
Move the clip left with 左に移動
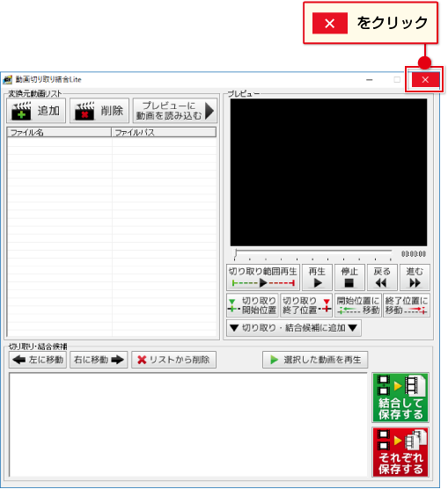(x=38, y=360)
